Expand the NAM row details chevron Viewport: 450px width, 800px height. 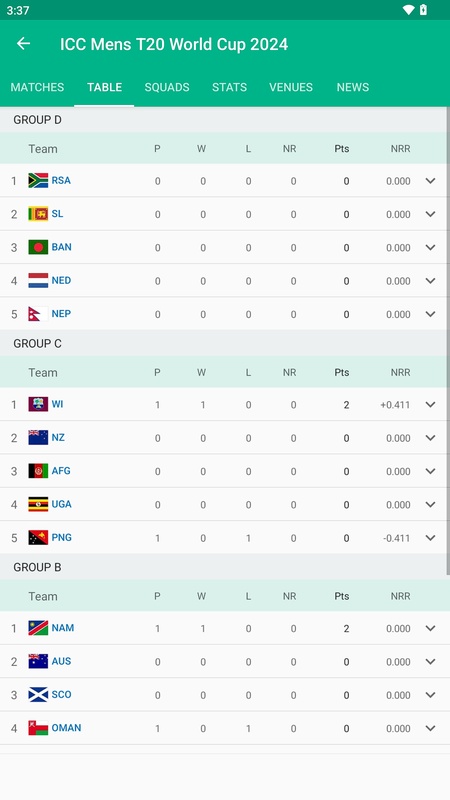(431, 628)
